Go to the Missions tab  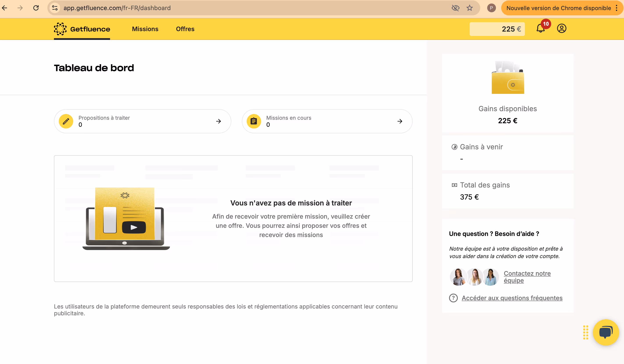pyautogui.click(x=145, y=29)
